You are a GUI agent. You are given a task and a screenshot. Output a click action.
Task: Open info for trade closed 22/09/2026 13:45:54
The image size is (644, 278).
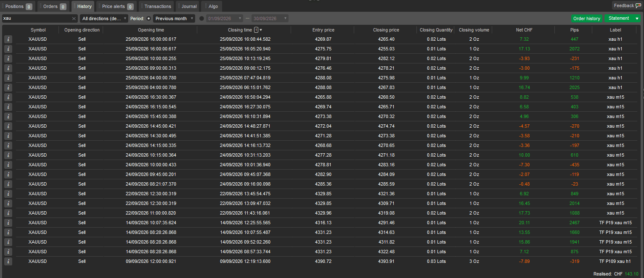point(8,194)
